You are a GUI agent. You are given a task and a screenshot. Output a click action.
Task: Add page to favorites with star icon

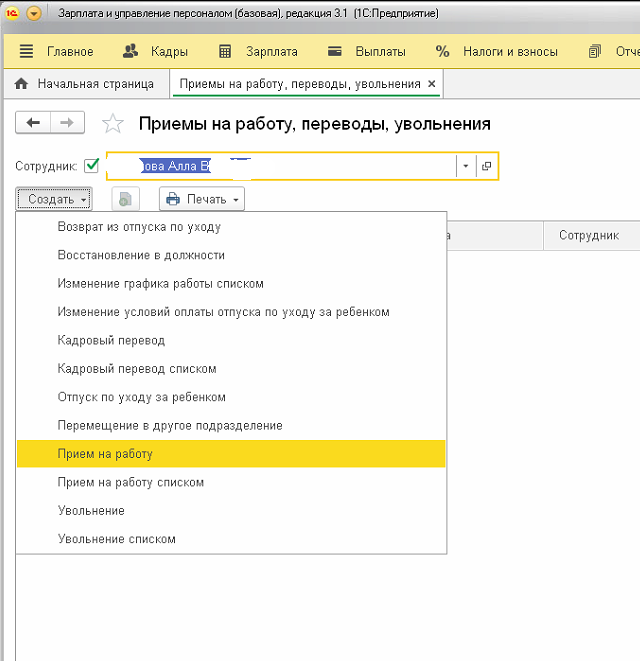(x=113, y=124)
